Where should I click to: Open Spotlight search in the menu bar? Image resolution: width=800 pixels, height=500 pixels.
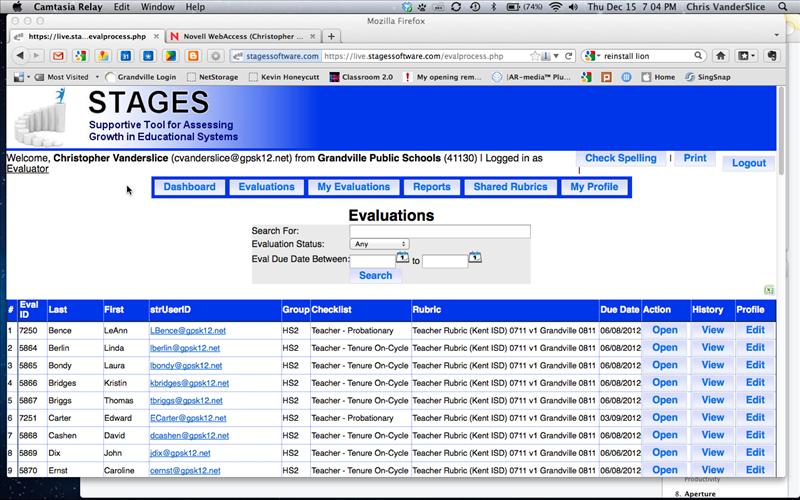click(x=783, y=7)
